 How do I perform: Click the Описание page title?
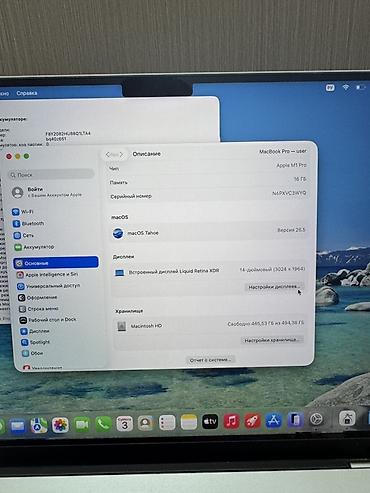[147, 154]
